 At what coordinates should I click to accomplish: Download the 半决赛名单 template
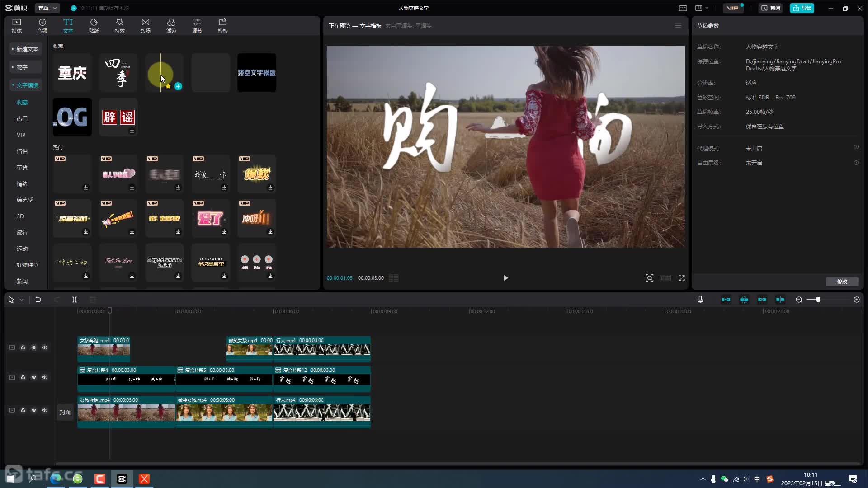pos(224,276)
